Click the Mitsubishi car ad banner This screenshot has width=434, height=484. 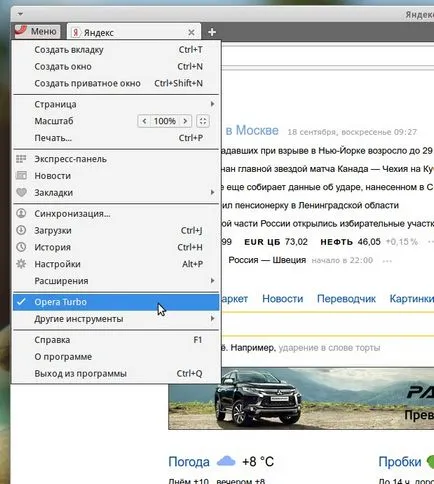point(301,398)
